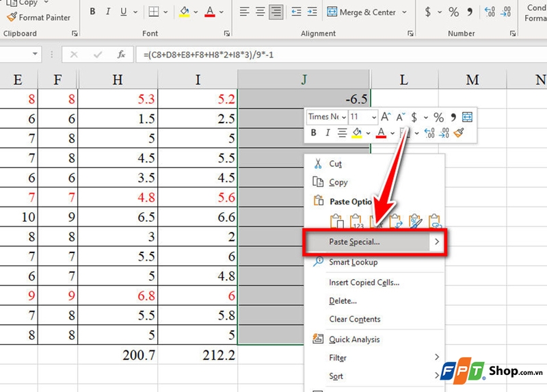Toggle Bold in the ribbon Font group

[x=92, y=12]
